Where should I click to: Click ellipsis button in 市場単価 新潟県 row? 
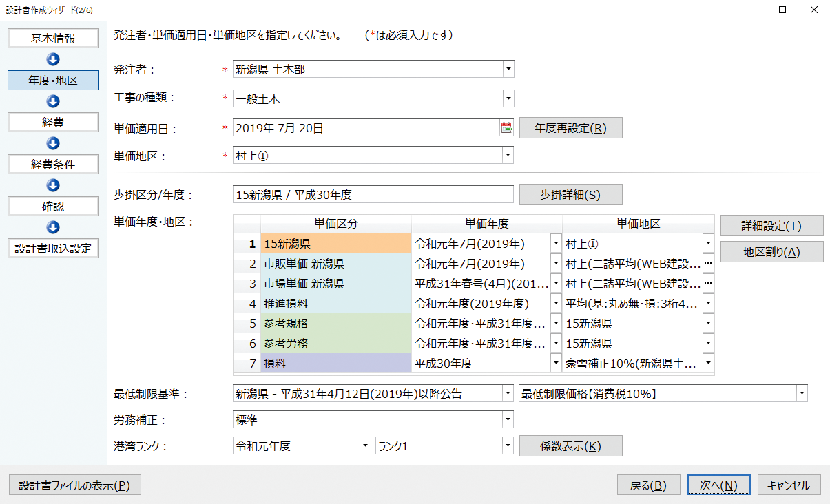707,284
